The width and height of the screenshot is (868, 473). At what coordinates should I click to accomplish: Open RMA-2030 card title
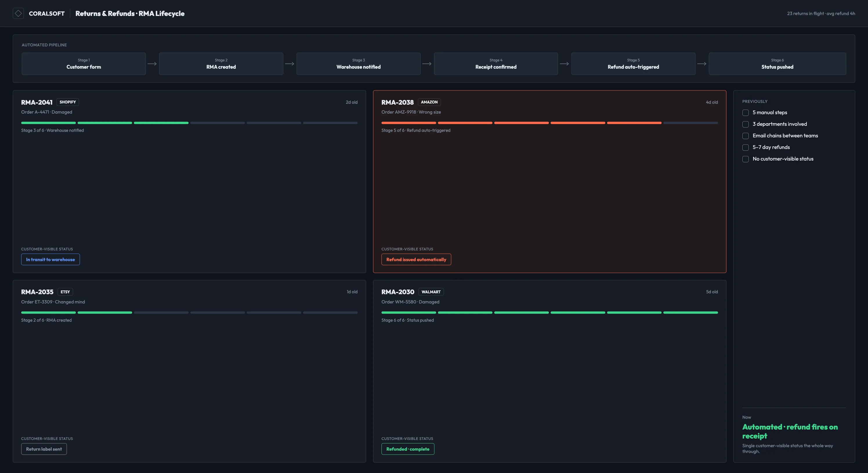coord(398,292)
